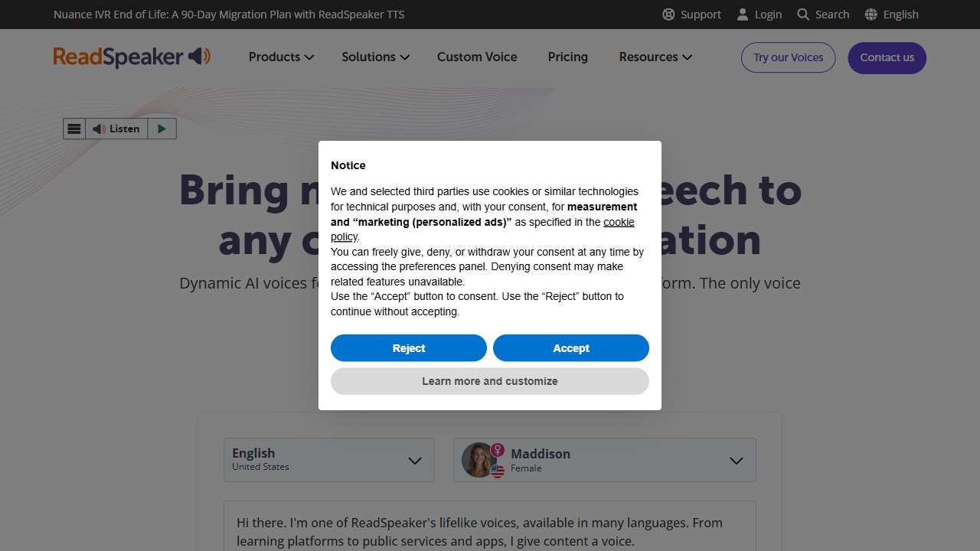Screen dimensions: 980x551
Task: Reject cookies in the notice
Action: [x=409, y=348]
